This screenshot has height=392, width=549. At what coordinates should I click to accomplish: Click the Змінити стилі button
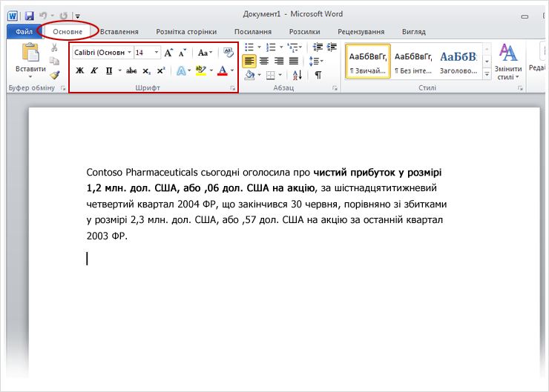508,62
